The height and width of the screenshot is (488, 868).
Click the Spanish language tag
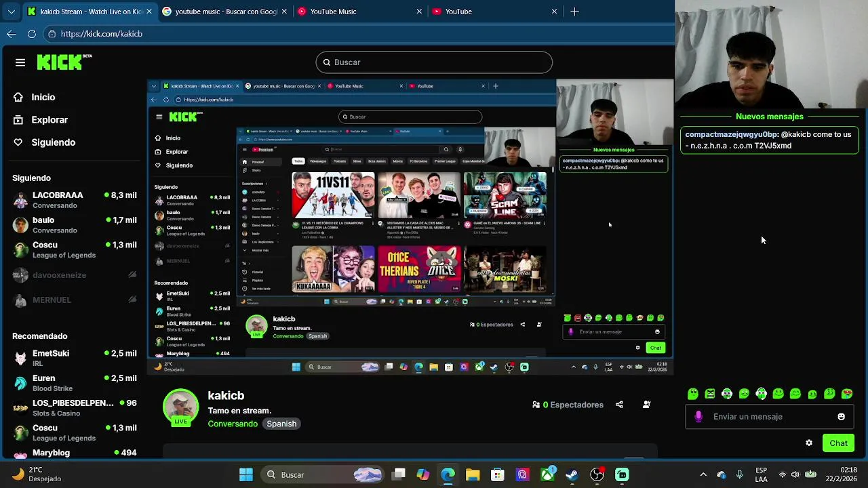[x=281, y=424]
